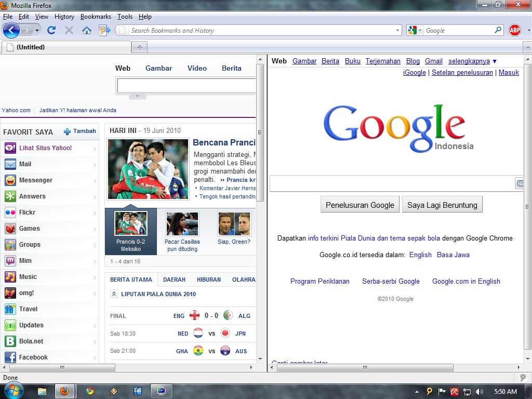Go back with the Firefox back arrow
This screenshot has height=399, width=532.
pos(11,30)
